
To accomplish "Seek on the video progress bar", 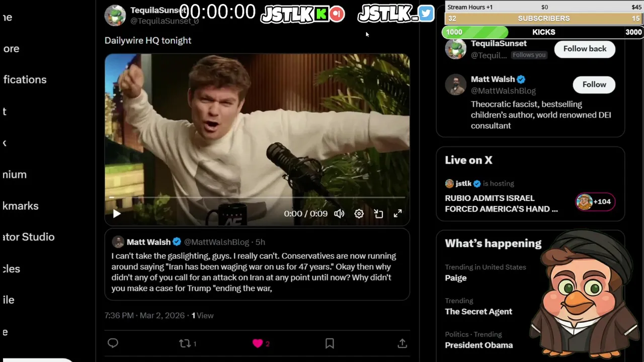I will point(257,198).
